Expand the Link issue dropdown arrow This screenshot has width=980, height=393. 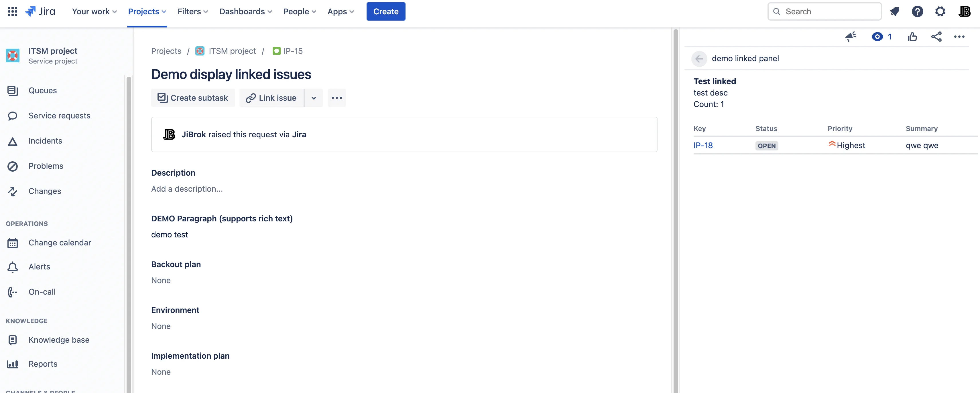tap(314, 98)
